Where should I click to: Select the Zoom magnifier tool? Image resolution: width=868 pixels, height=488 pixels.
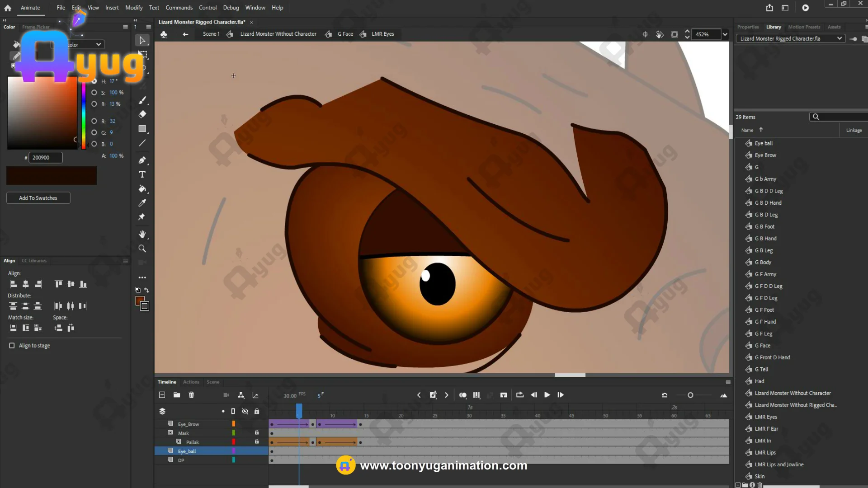tap(142, 249)
